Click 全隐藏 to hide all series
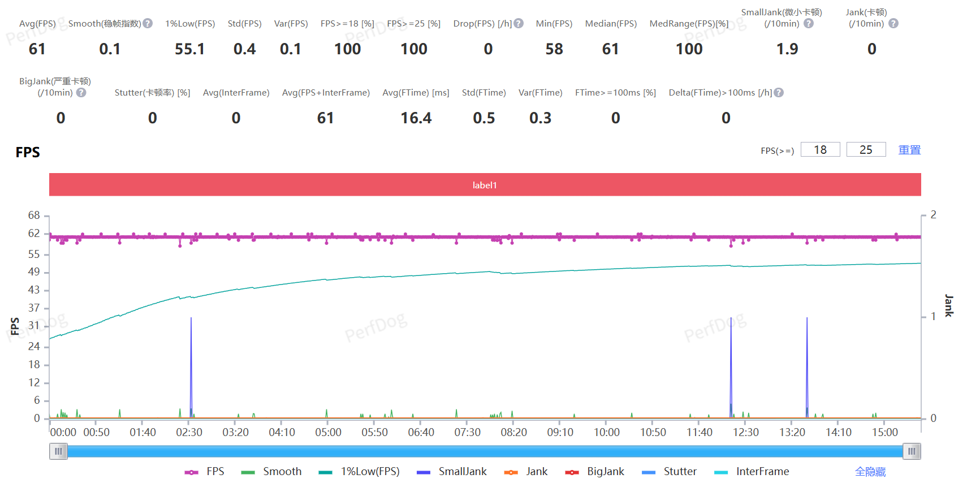The height and width of the screenshot is (483, 980). tap(870, 472)
